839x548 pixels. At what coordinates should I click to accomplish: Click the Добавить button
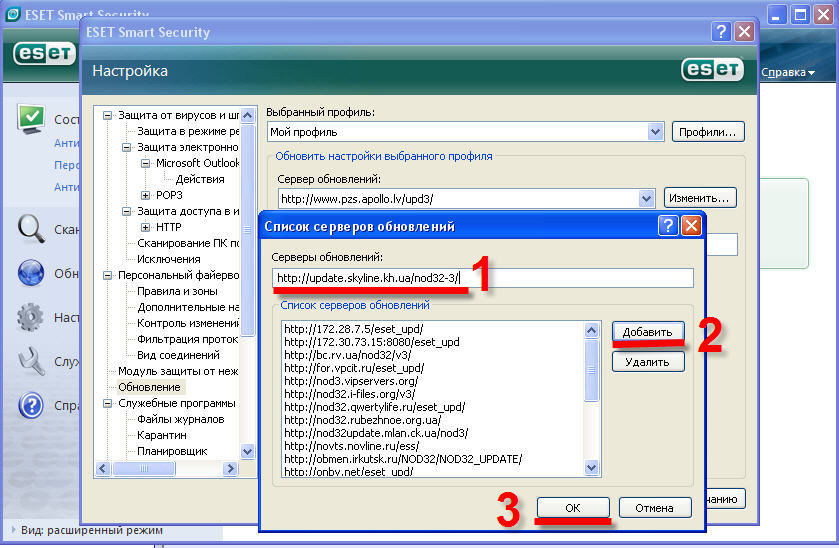[648, 332]
